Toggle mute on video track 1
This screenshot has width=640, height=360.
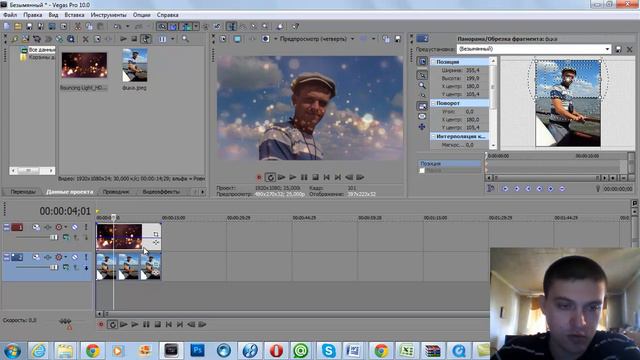coord(75,227)
